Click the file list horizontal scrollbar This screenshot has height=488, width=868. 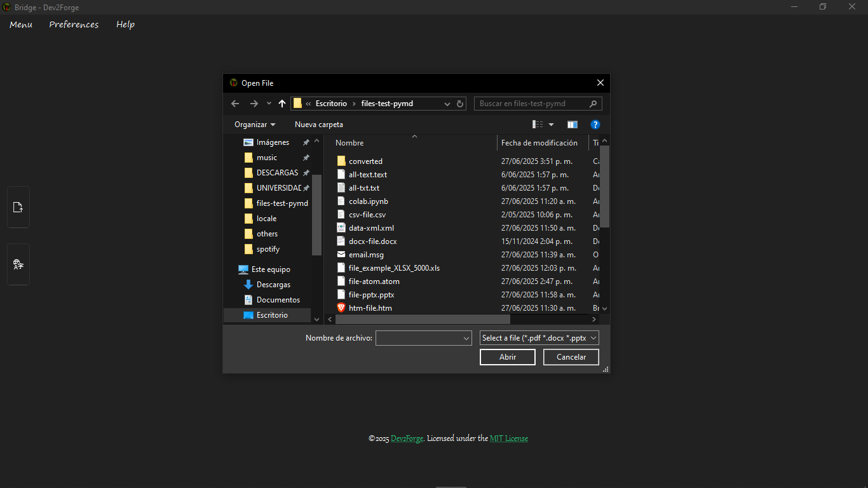[x=423, y=319]
